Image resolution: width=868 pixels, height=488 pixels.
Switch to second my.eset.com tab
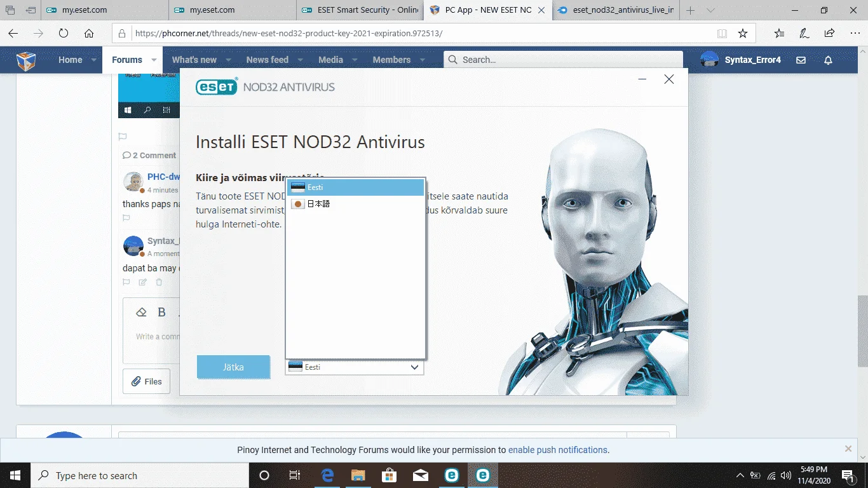(x=233, y=10)
